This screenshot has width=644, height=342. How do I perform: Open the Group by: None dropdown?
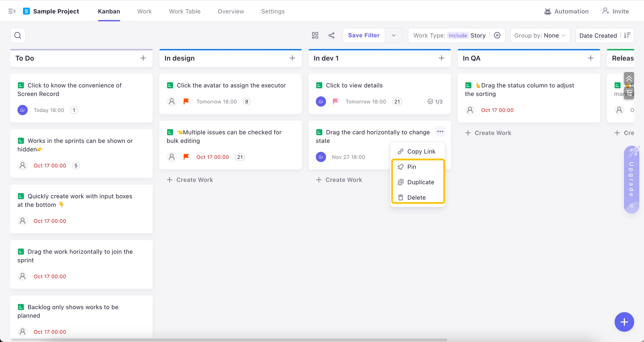(x=540, y=36)
